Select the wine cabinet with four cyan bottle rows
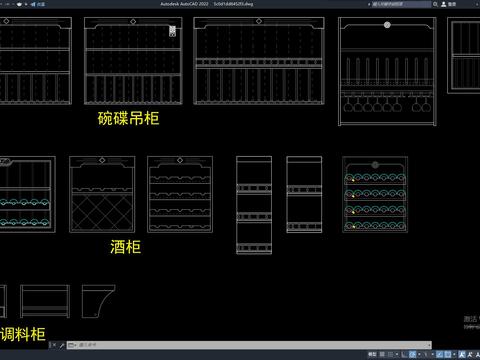The height and width of the screenshot is (360, 480). pos(375,194)
